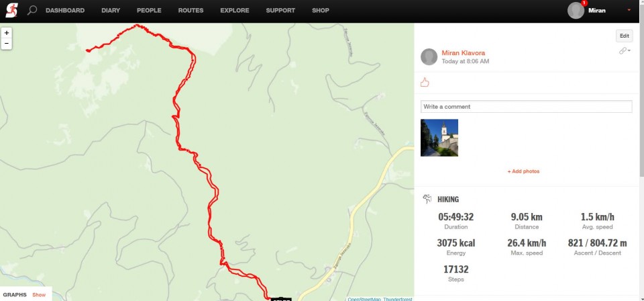Click the Write a comment field
Screen dimensions: 644x301
(x=526, y=107)
